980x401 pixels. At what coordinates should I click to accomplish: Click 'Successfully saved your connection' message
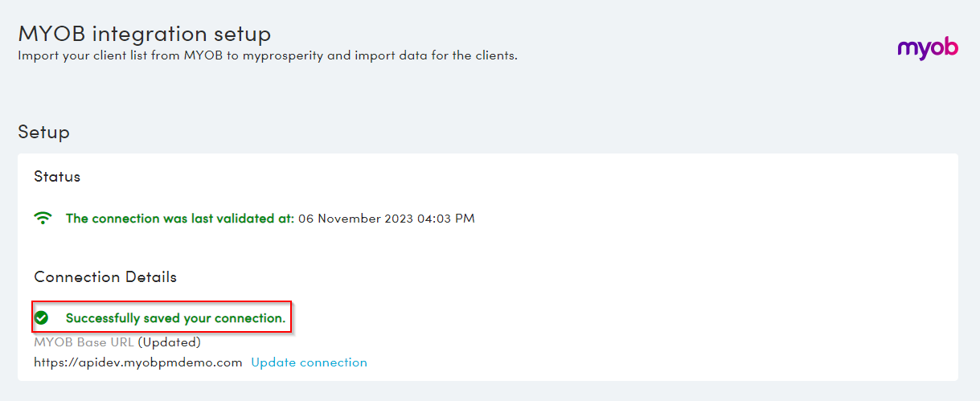point(175,318)
